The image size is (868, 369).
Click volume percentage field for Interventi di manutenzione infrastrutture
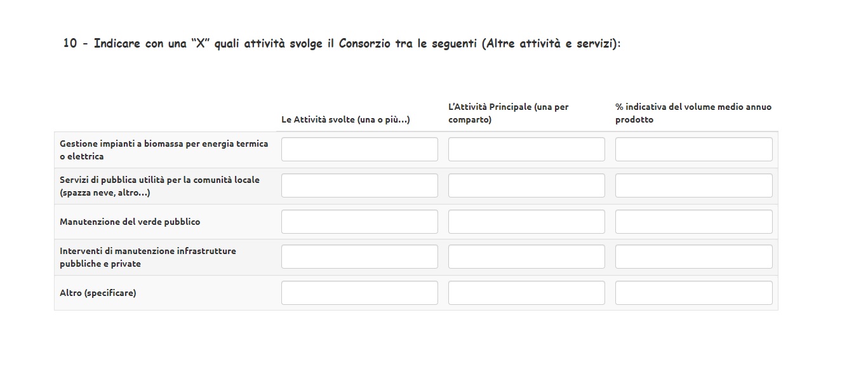[x=693, y=257]
